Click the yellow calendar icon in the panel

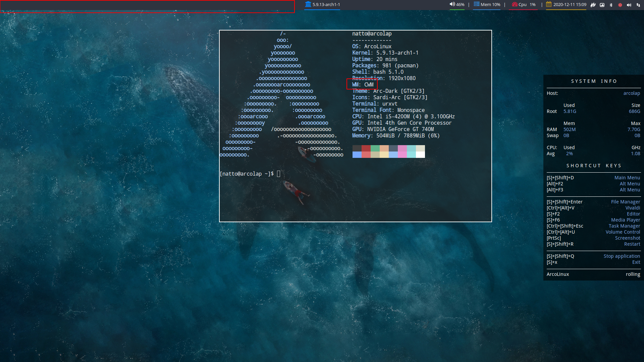549,5
